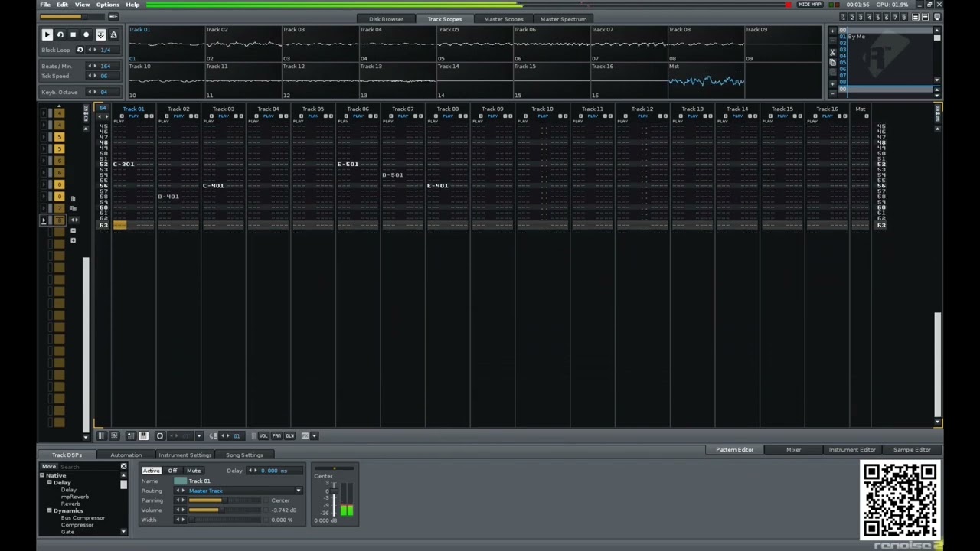Click the Track 01 color swatch
Screen dimensions: 980x551
point(180,481)
